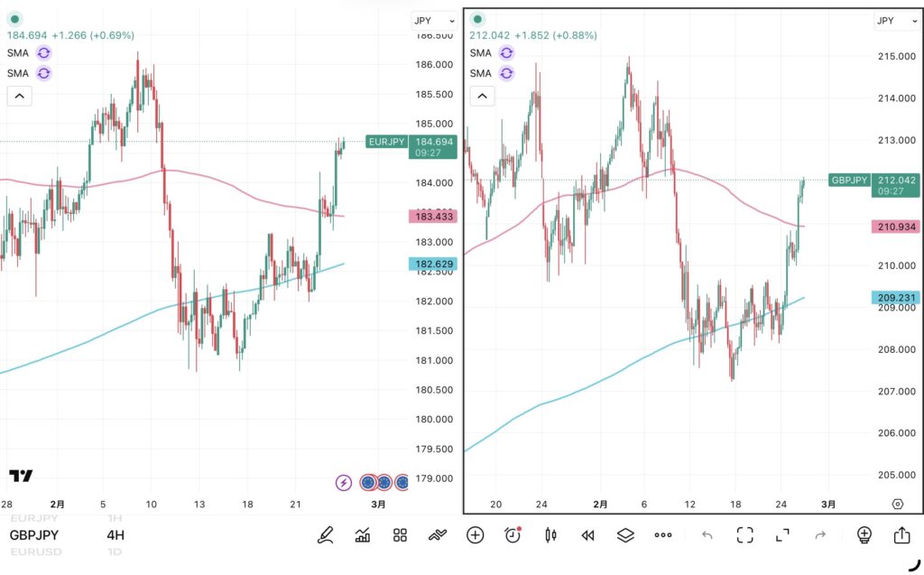Add a symbol with the plus circle
Screen dimensions: 924x575
click(x=476, y=535)
